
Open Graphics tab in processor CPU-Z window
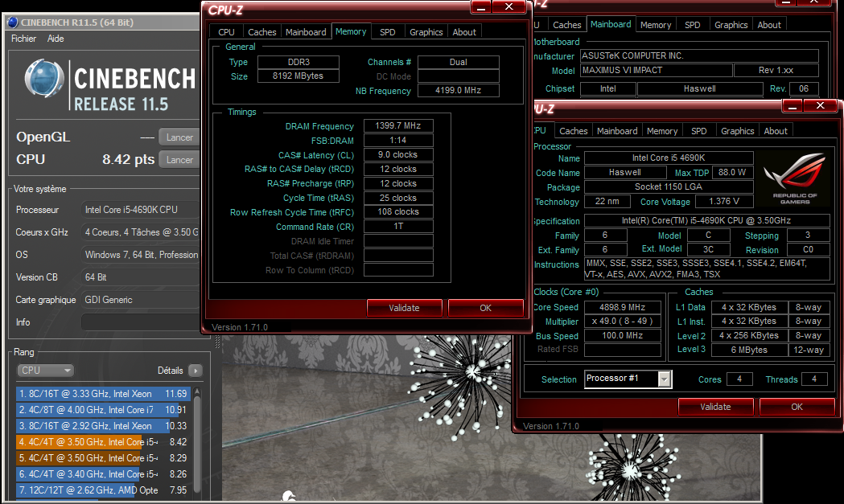pyautogui.click(x=738, y=131)
